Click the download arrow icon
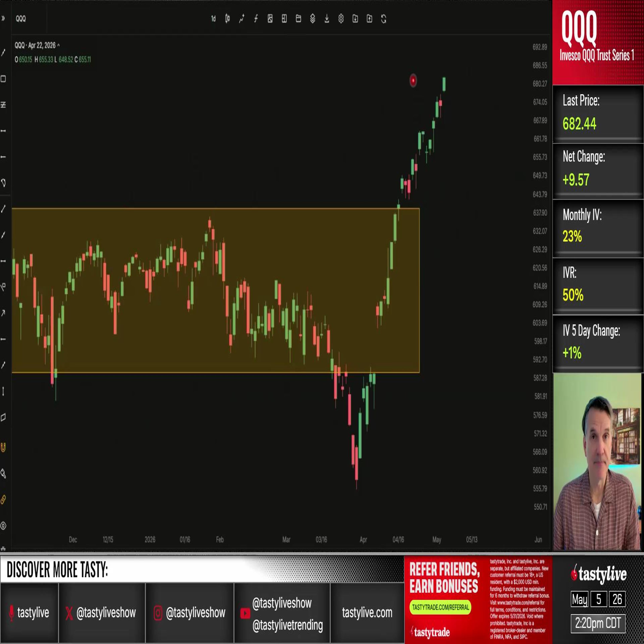644x644 pixels. point(327,19)
